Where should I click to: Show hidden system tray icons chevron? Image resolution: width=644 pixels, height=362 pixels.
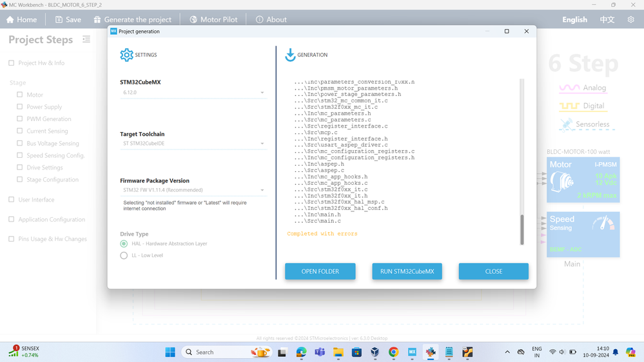point(507,352)
